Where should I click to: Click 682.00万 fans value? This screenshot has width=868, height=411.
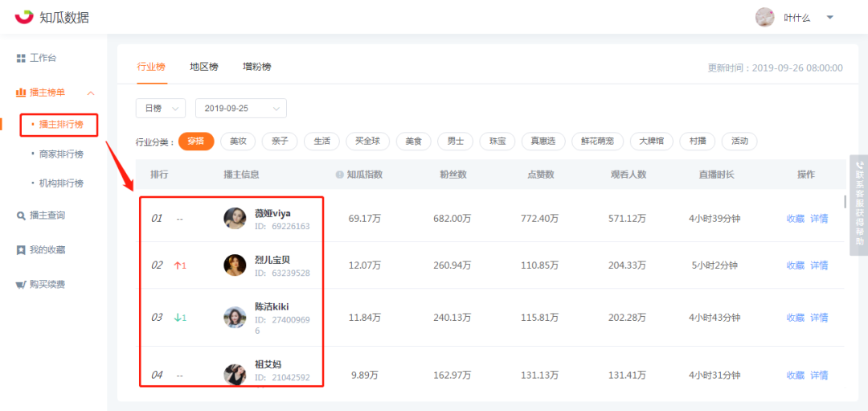tap(452, 218)
